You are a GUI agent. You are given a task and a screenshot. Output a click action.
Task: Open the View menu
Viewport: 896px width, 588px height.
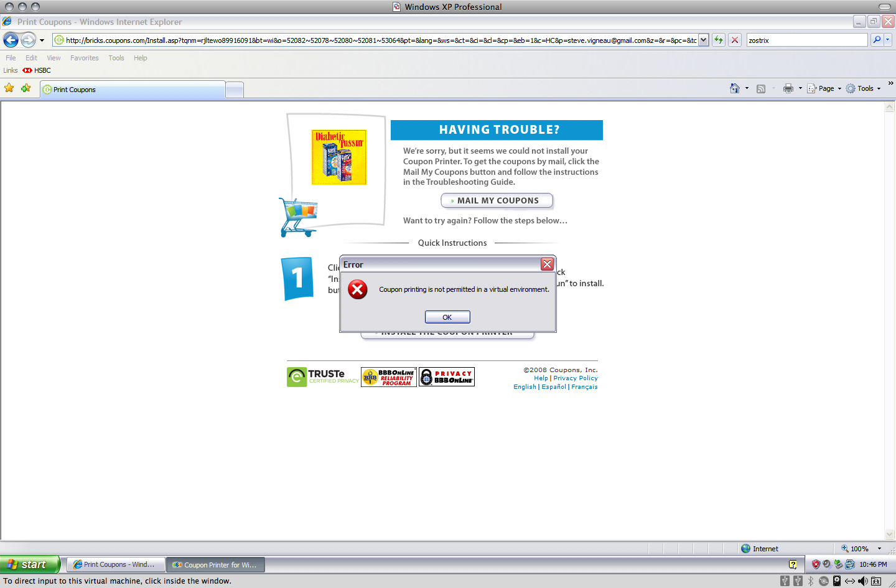tap(54, 58)
